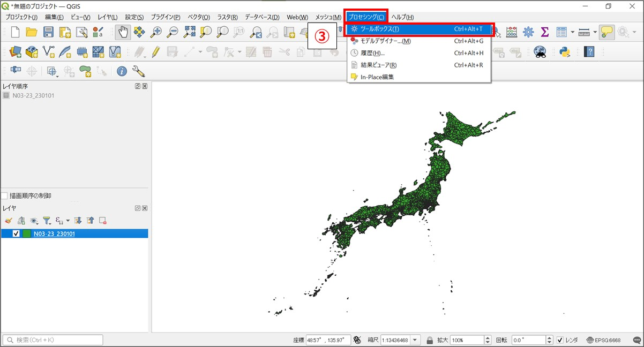Open the Manage Map Themes eye dropdown

click(35, 220)
